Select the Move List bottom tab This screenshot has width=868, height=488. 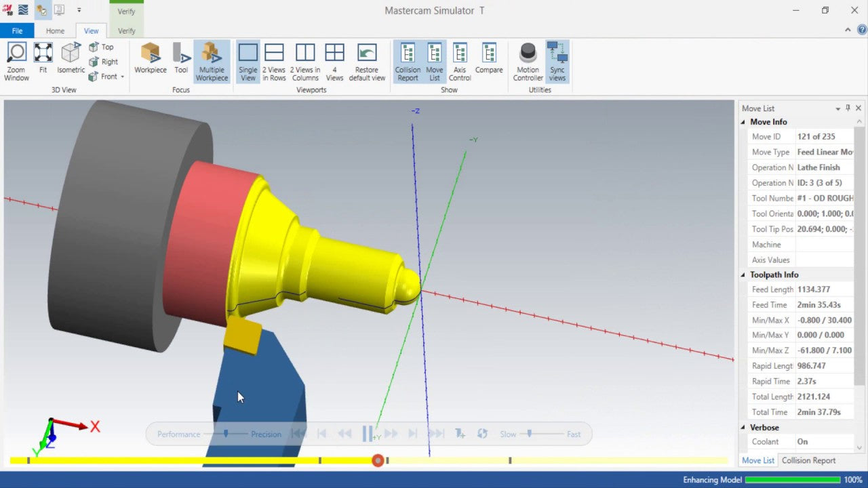tap(758, 460)
